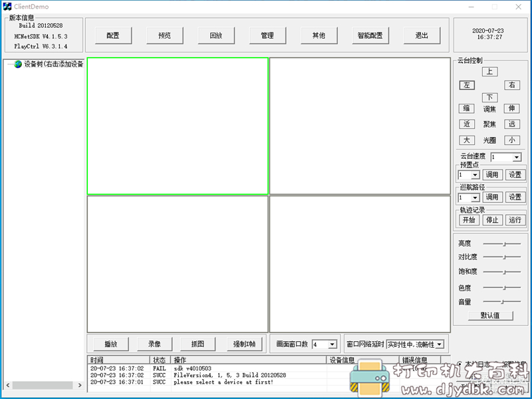
Task: Click the 播放 play button
Action: click(x=111, y=344)
